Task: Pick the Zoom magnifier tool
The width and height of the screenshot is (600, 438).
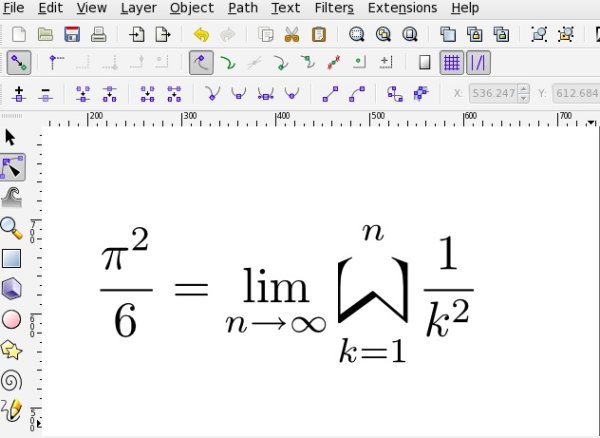Action: coord(11,228)
